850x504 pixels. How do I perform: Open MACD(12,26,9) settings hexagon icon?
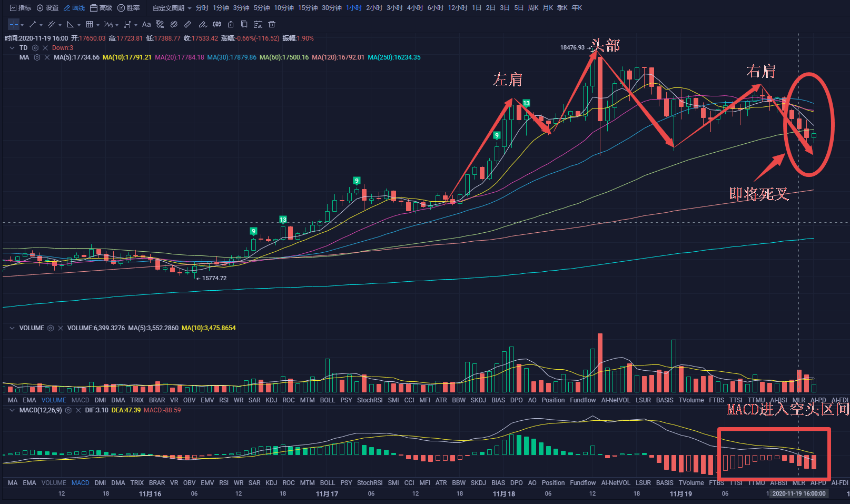68,410
